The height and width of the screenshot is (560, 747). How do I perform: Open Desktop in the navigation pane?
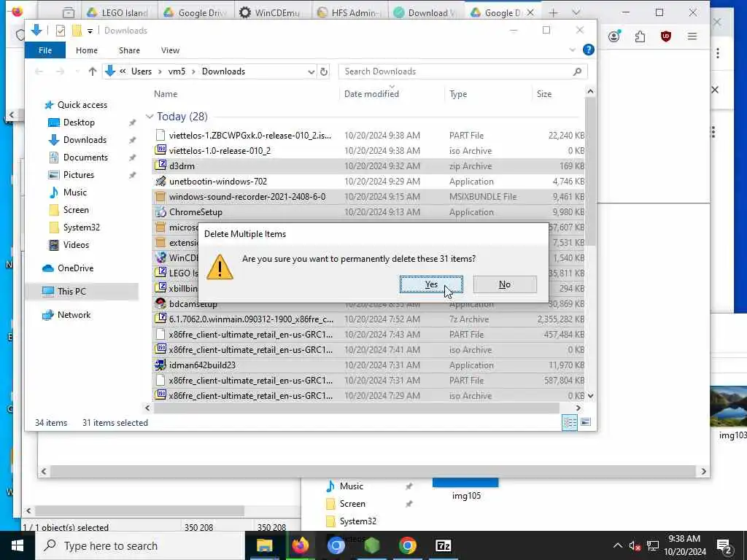(x=79, y=122)
